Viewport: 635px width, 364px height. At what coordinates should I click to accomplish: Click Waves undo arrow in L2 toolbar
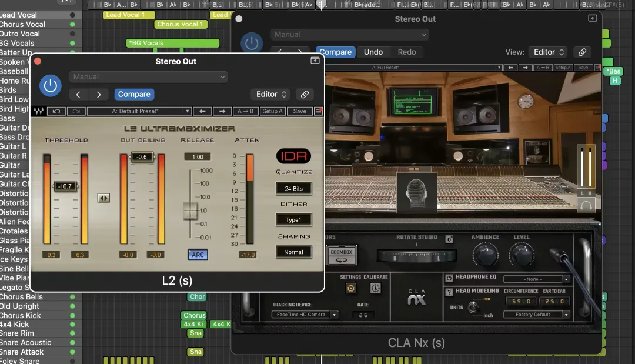(56, 111)
